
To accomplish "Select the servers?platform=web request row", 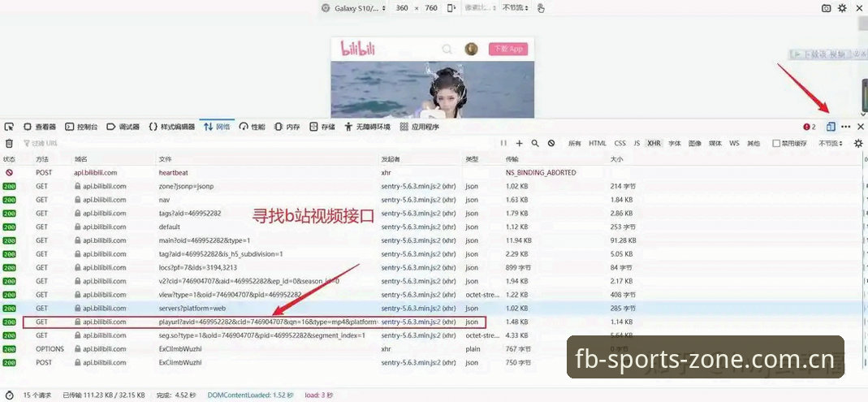I will click(432, 309).
